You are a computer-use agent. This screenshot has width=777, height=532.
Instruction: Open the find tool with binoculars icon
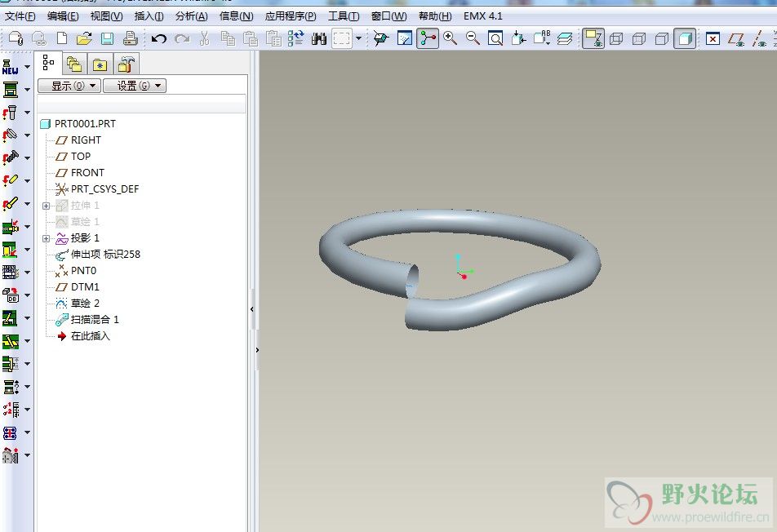click(x=318, y=38)
